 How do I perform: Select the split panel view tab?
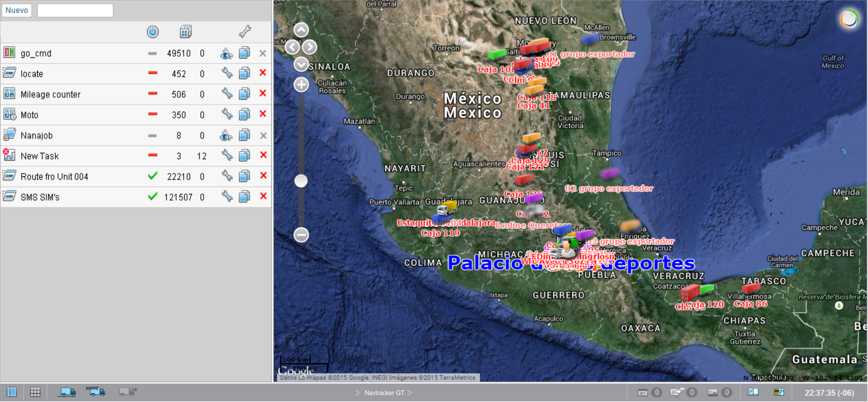click(12, 392)
